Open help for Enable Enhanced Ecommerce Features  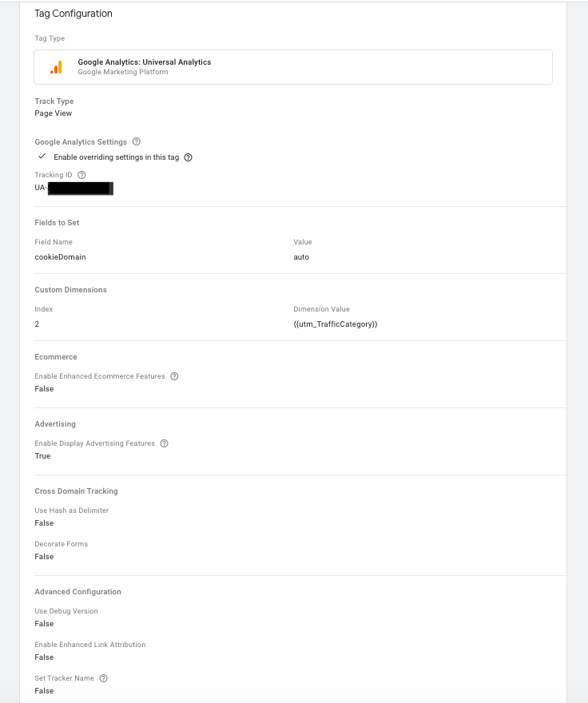click(174, 376)
